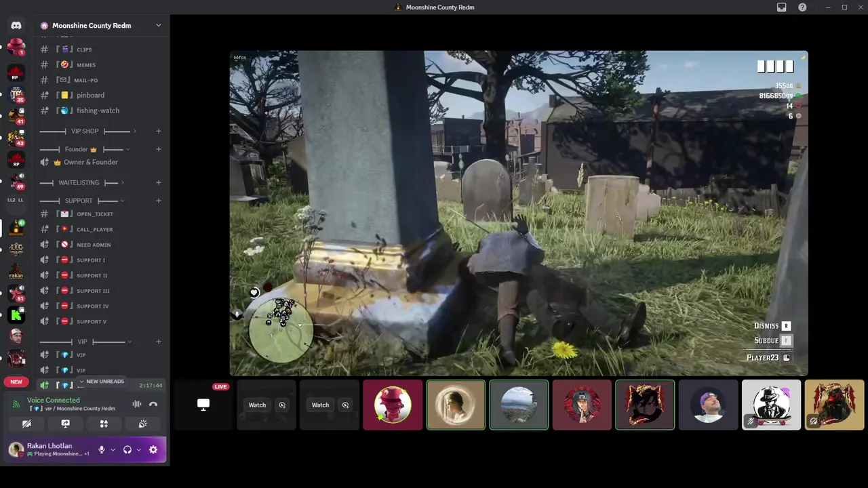Open the rakan server icon
This screenshot has width=868, height=488.
[16, 272]
